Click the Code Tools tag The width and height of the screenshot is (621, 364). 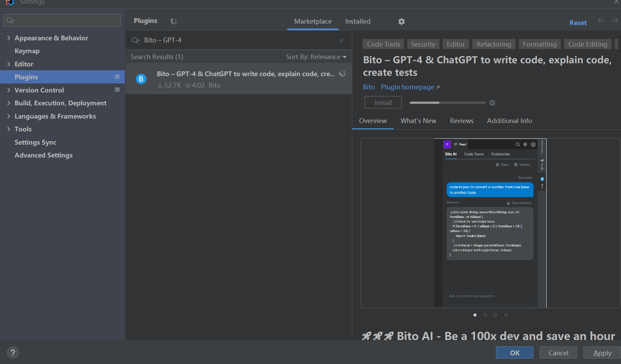384,44
